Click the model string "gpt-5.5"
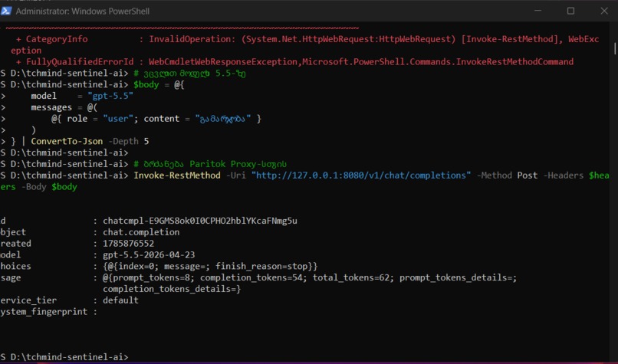618x364 pixels. (x=110, y=96)
